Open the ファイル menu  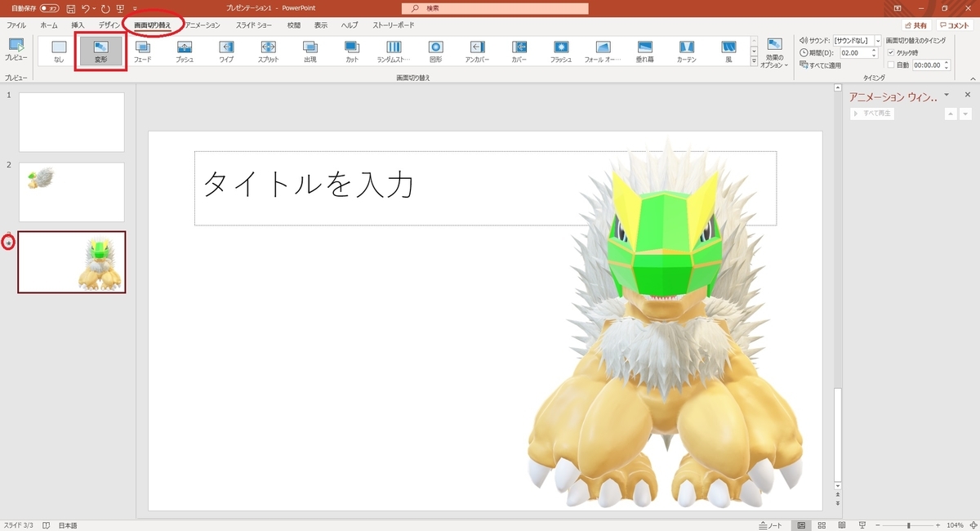pos(16,25)
